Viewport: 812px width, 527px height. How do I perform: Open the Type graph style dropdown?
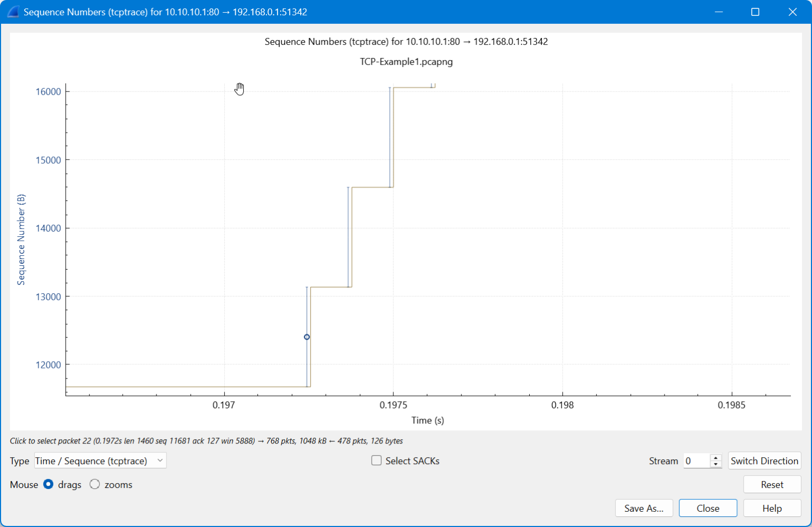[99, 460]
